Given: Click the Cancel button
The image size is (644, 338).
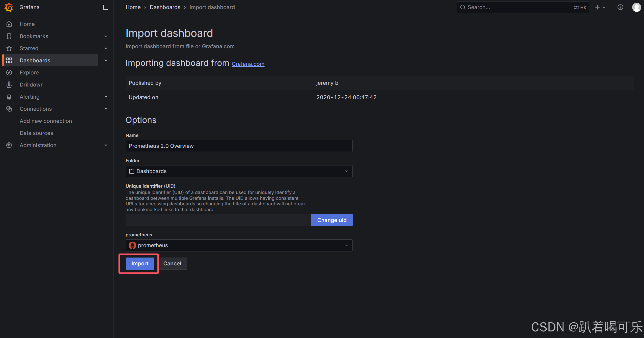Looking at the screenshot, I should click(x=172, y=264).
